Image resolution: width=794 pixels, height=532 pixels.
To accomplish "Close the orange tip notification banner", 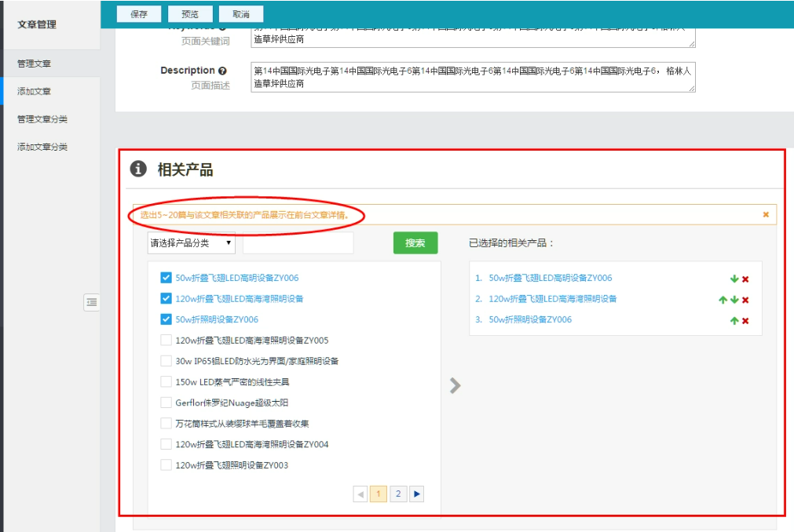I will point(766,214).
